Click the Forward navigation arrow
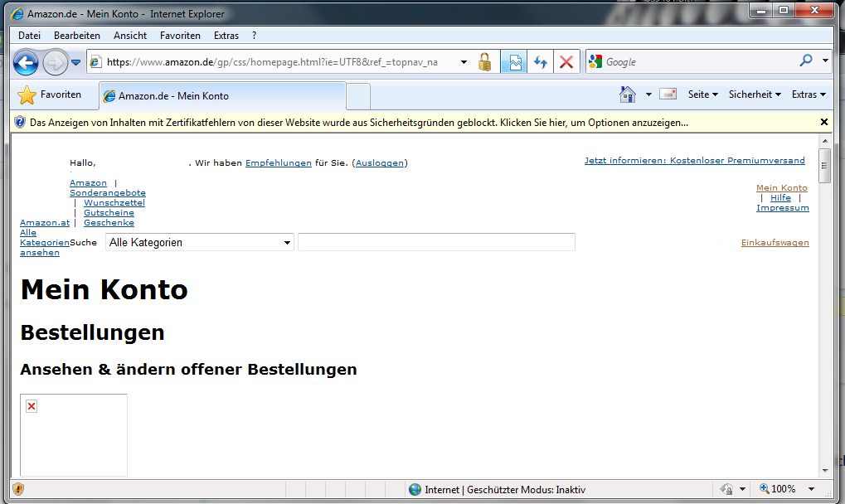Screen dimensions: 845x504 click(x=55, y=63)
